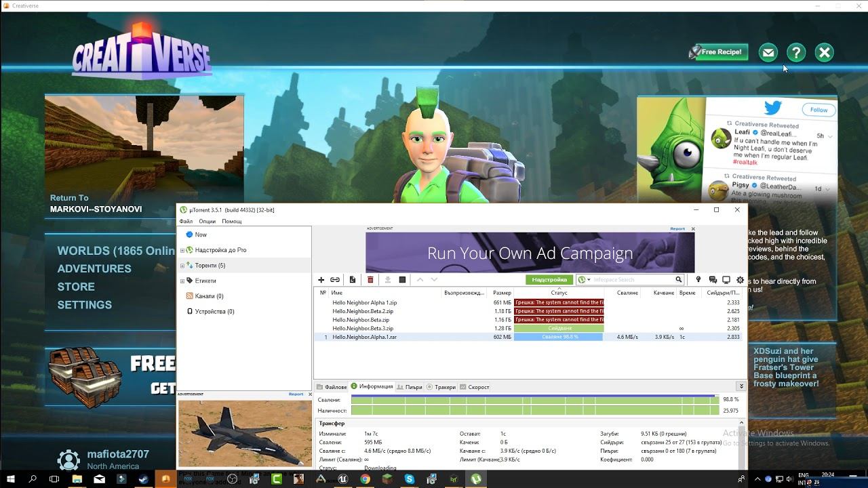
Task: Open WORLDS in the Creativerse menu
Action: point(116,251)
